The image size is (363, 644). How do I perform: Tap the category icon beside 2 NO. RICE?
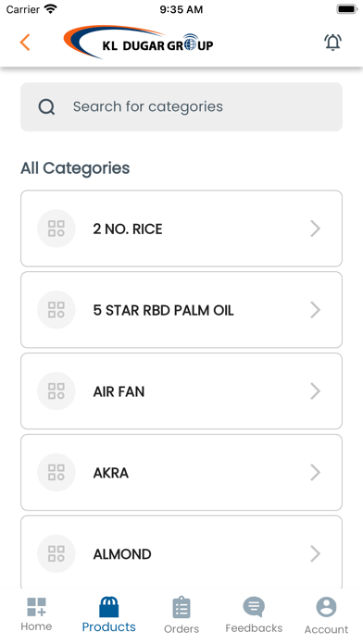point(56,229)
